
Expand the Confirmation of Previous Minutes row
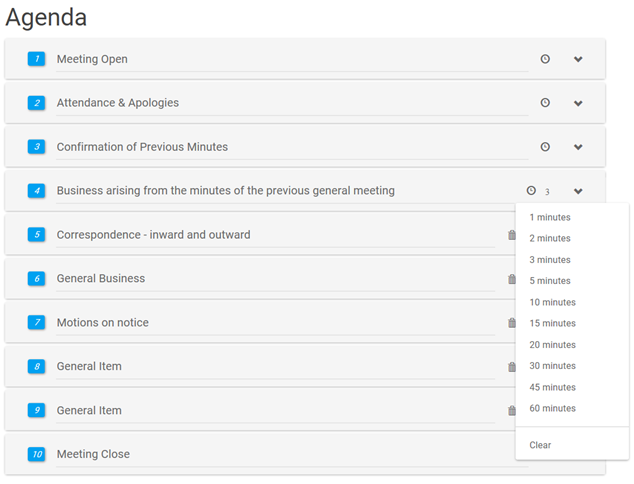(578, 147)
